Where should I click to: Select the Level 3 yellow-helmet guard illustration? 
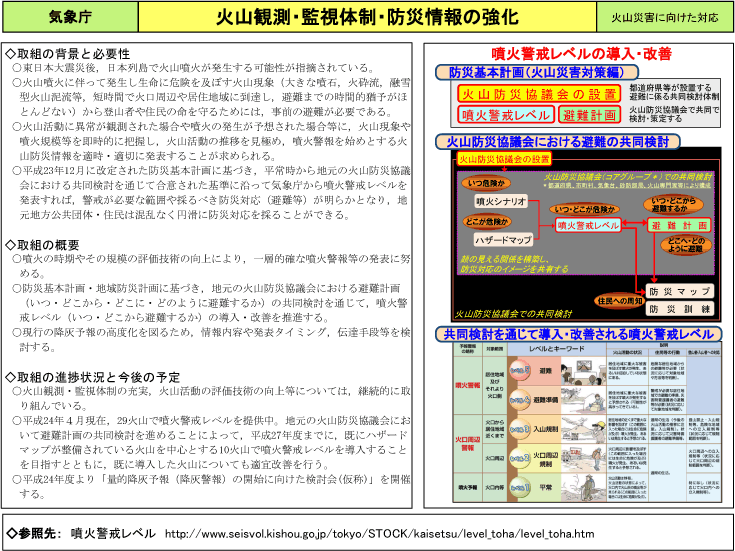click(583, 429)
